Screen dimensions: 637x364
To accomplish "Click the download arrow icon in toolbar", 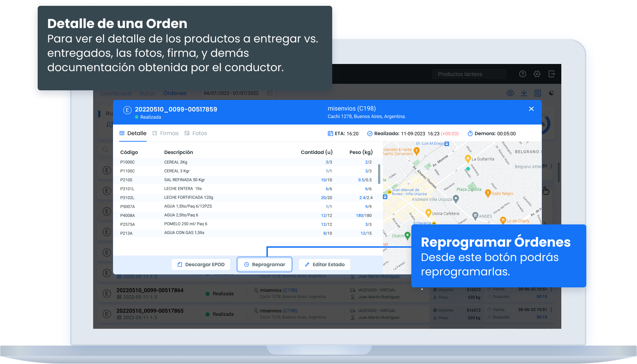I will (x=524, y=93).
